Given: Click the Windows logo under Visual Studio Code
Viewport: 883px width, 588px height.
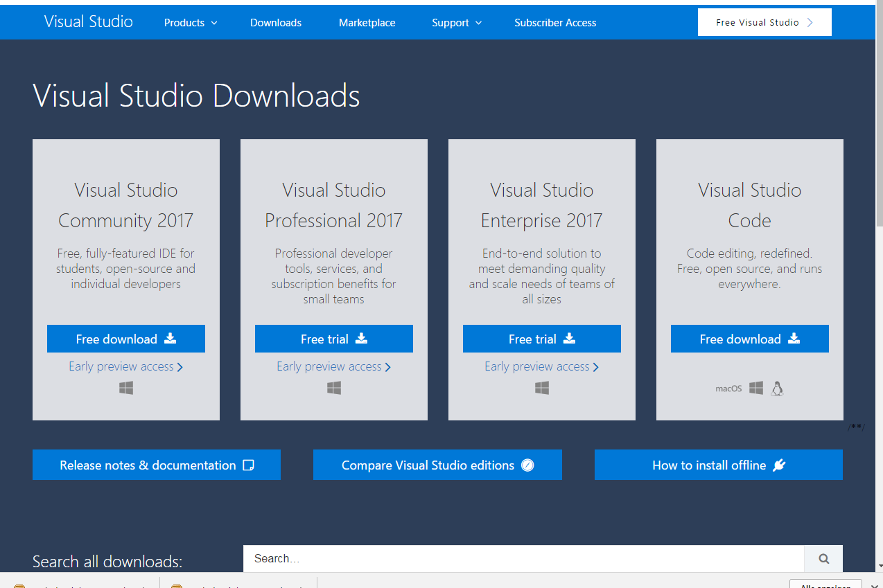Looking at the screenshot, I should pyautogui.click(x=756, y=389).
